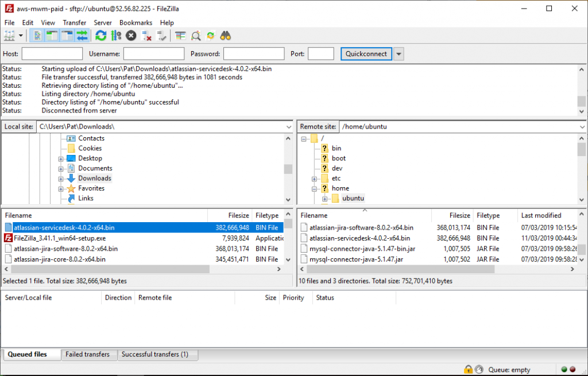Expand the remote ubuntu folder
This screenshot has width=588, height=376.
(x=325, y=199)
